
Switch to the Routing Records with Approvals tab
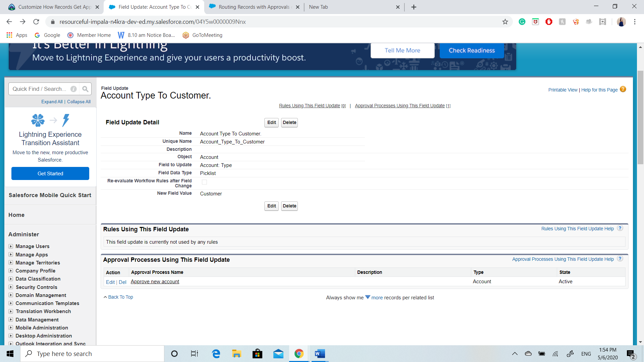click(x=254, y=7)
